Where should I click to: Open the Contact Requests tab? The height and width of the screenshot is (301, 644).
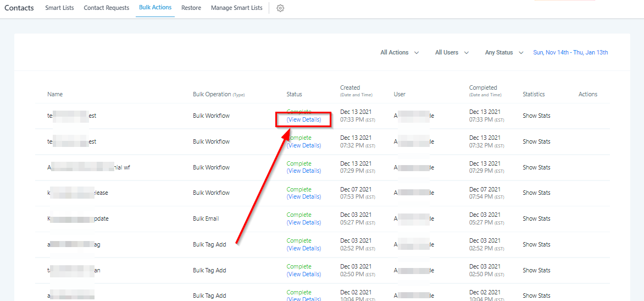click(x=107, y=8)
